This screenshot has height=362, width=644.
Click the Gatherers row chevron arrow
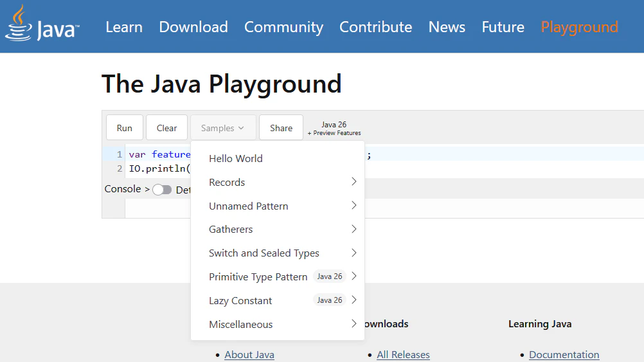tap(354, 229)
